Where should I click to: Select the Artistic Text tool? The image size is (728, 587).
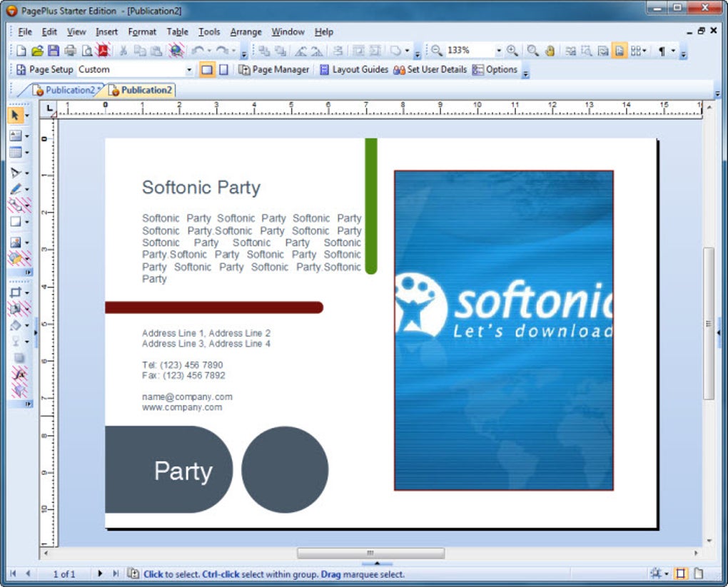15,173
